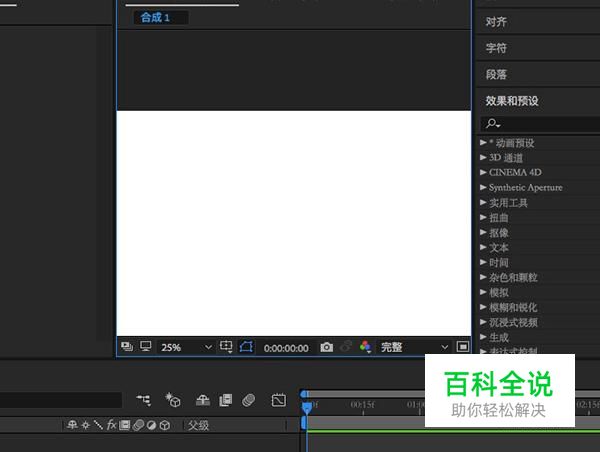
Task: Click the Show Snapshot icon
Action: point(346,347)
